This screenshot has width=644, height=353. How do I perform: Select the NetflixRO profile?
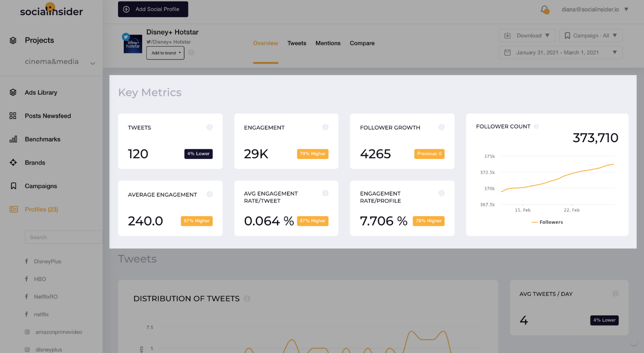[46, 297]
